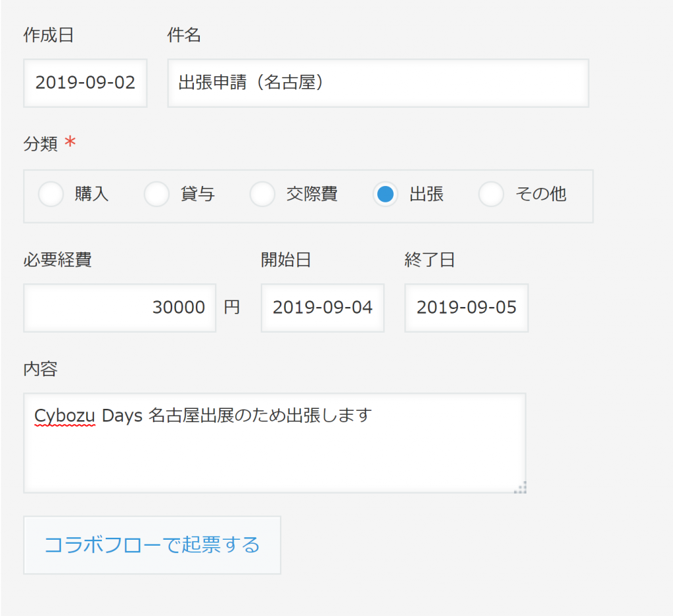673x616 pixels.
Task: Select the 出張 radio button
Action: 385,194
